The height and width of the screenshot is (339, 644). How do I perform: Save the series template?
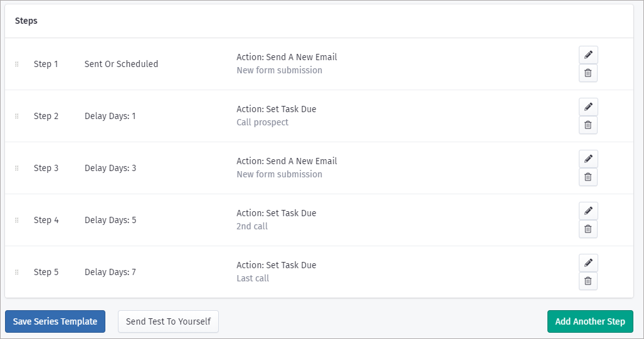point(55,321)
